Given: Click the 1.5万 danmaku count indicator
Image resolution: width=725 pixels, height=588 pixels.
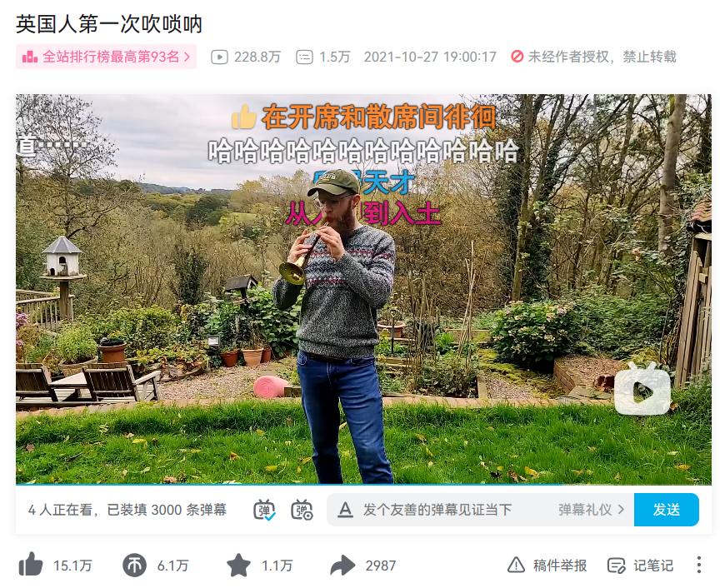Looking at the screenshot, I should (x=323, y=57).
